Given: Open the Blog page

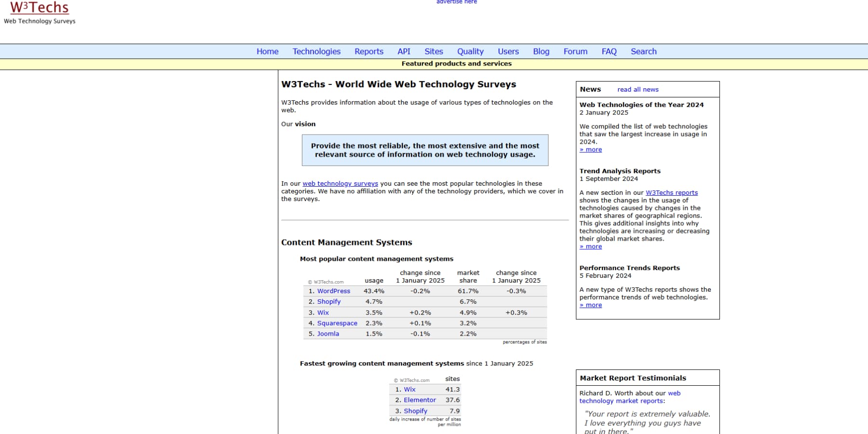Looking at the screenshot, I should click(541, 51).
